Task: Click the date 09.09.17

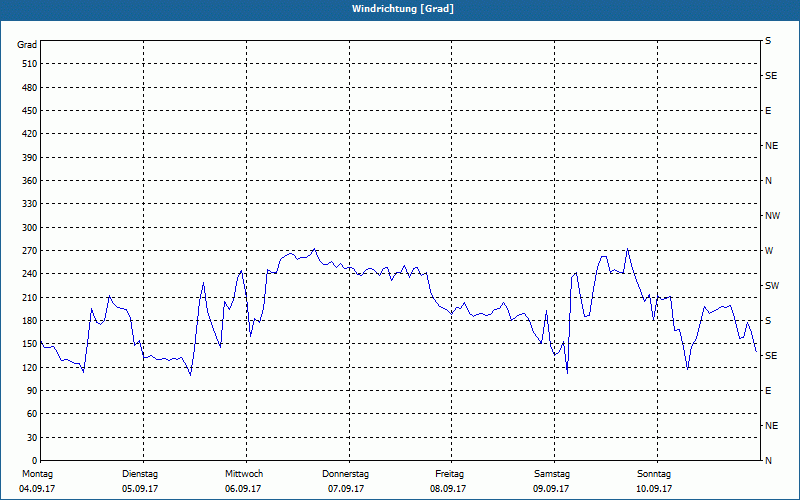Action: point(551,489)
